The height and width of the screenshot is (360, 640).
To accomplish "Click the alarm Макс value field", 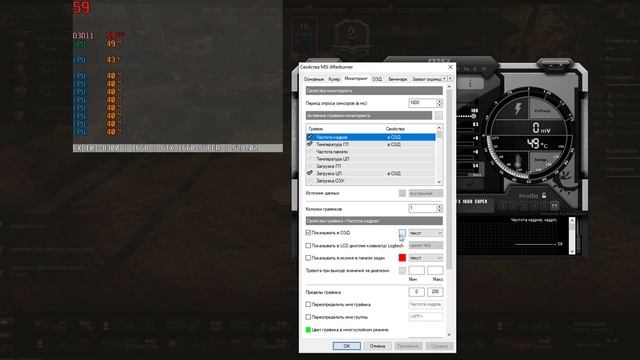I will (435, 270).
